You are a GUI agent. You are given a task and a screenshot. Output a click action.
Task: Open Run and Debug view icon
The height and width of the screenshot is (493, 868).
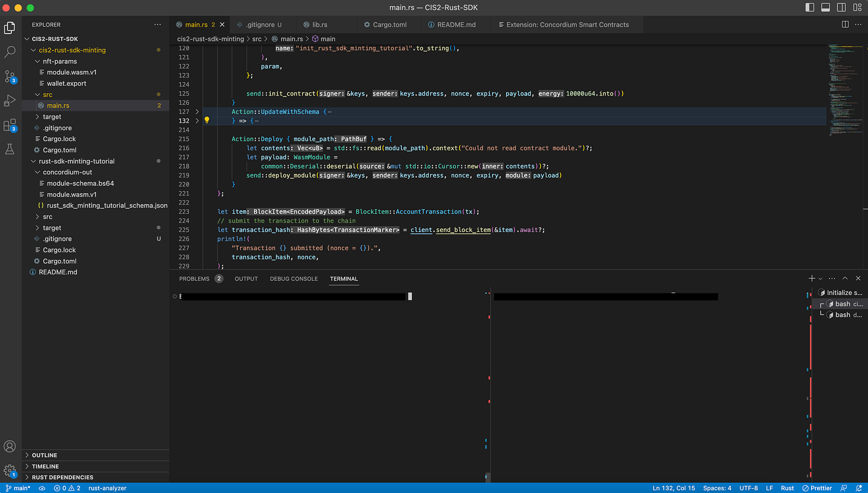(x=10, y=101)
